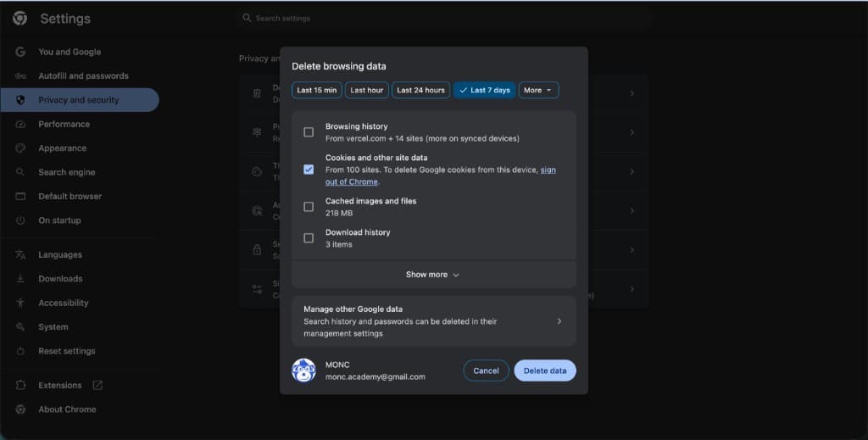Click the Reset settings icon
868x440 pixels.
coord(20,351)
